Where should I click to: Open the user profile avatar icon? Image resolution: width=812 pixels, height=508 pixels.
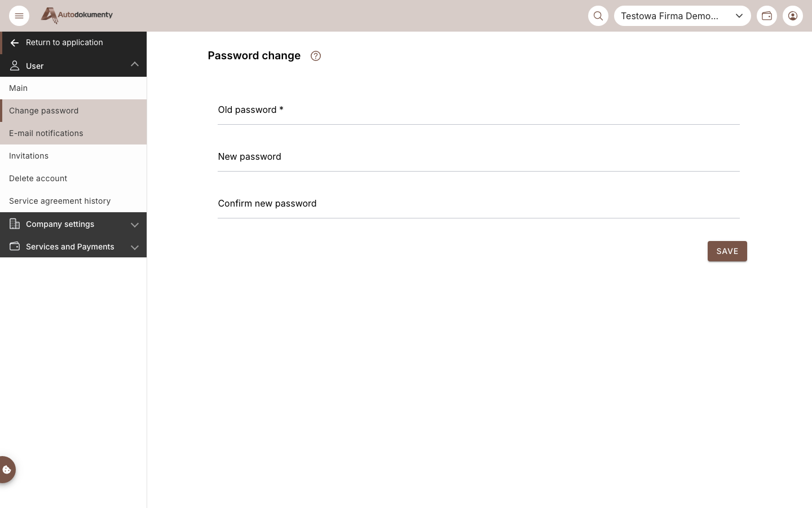click(x=793, y=16)
